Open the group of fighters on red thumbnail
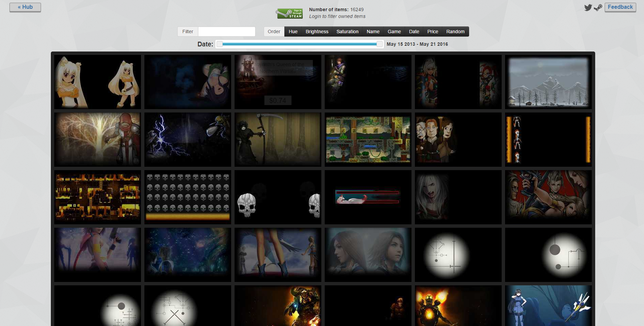644x326 pixels. 548,197
